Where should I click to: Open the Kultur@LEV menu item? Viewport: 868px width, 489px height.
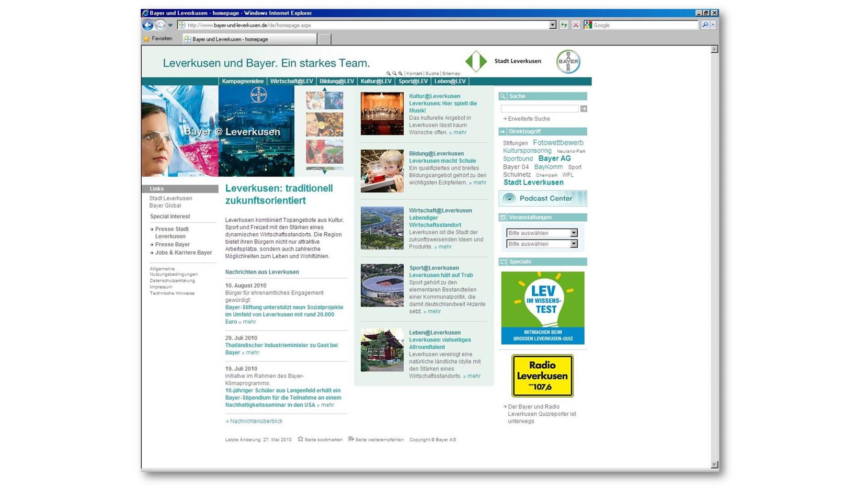376,81
